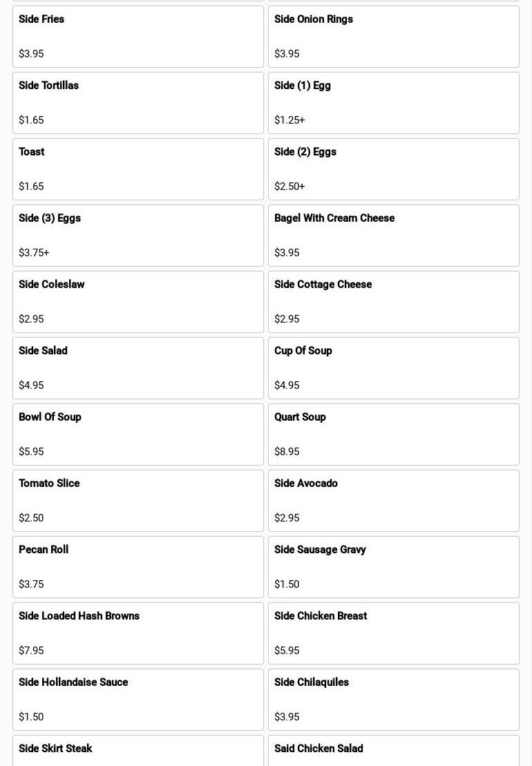532x766 pixels.
Task: Choose Side Sausage Gravy
Action: (393, 567)
